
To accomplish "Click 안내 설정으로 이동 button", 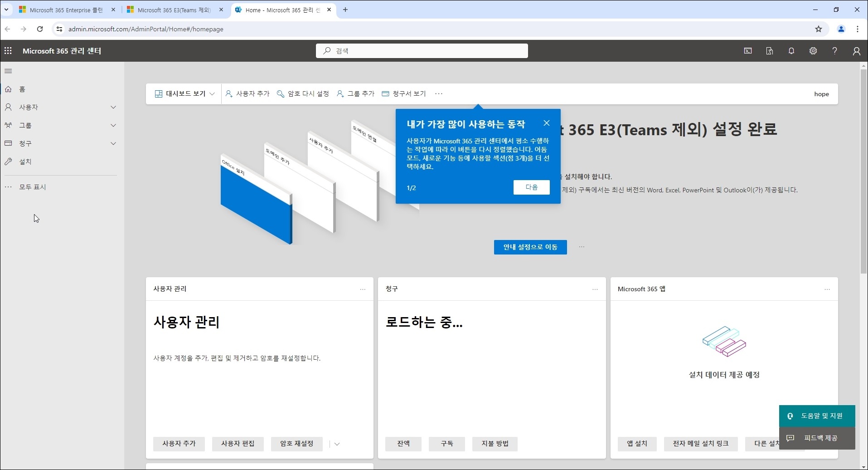I will click(530, 247).
